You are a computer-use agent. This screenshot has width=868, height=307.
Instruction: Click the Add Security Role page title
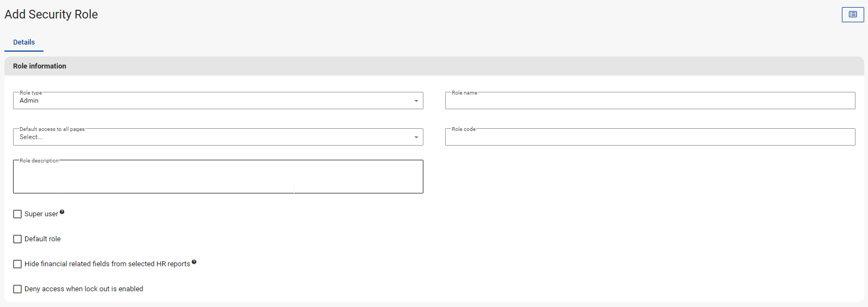51,15
